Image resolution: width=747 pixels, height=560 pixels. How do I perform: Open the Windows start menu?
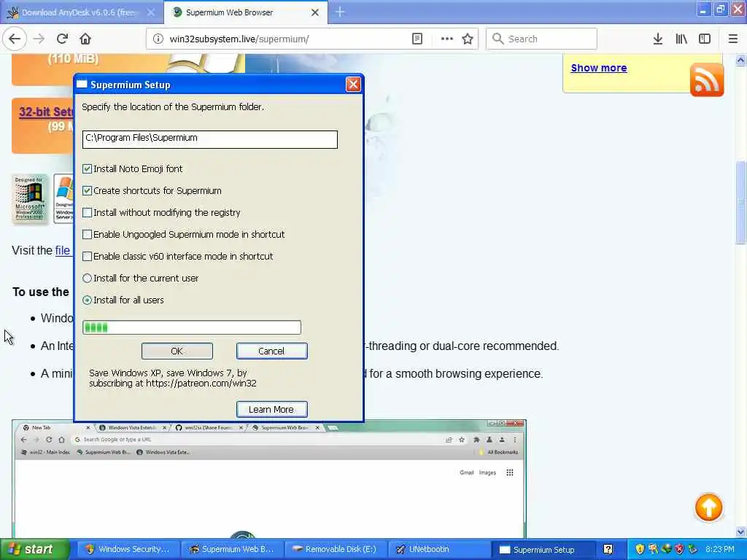pos(34,549)
